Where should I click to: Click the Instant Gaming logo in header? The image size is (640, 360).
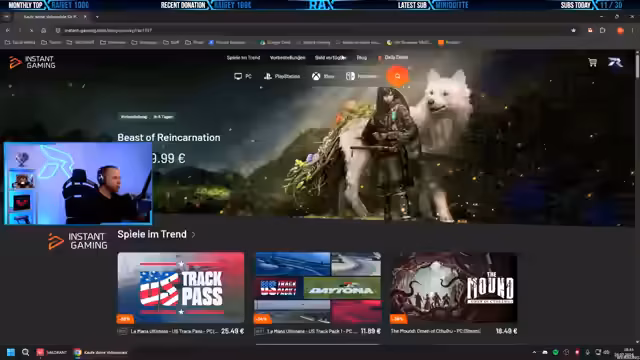(32, 62)
